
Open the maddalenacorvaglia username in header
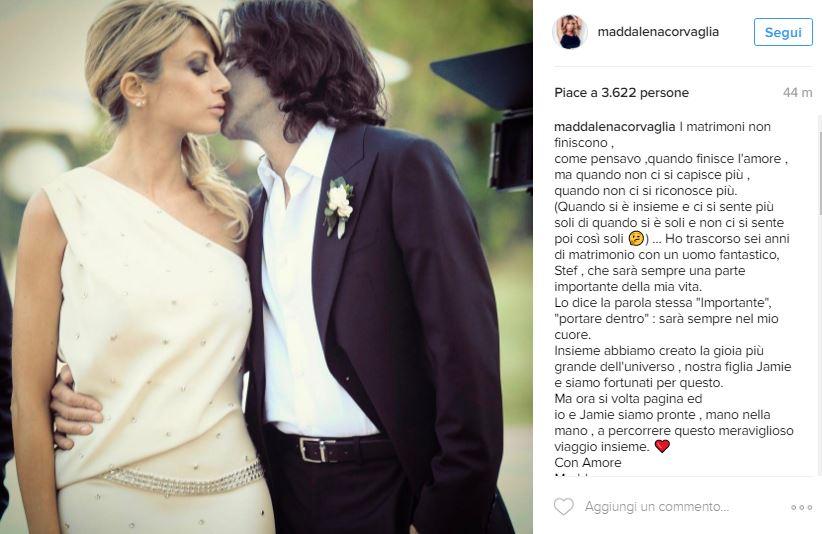click(x=658, y=31)
